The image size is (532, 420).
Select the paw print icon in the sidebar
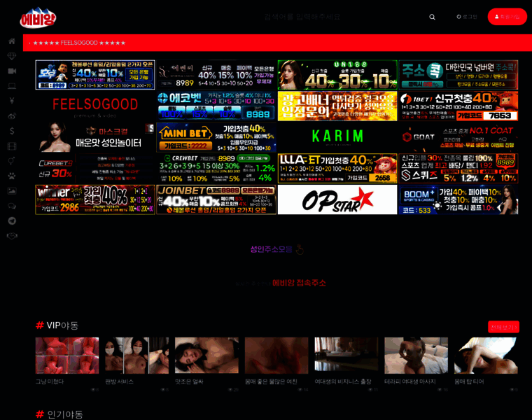pyautogui.click(x=12, y=176)
